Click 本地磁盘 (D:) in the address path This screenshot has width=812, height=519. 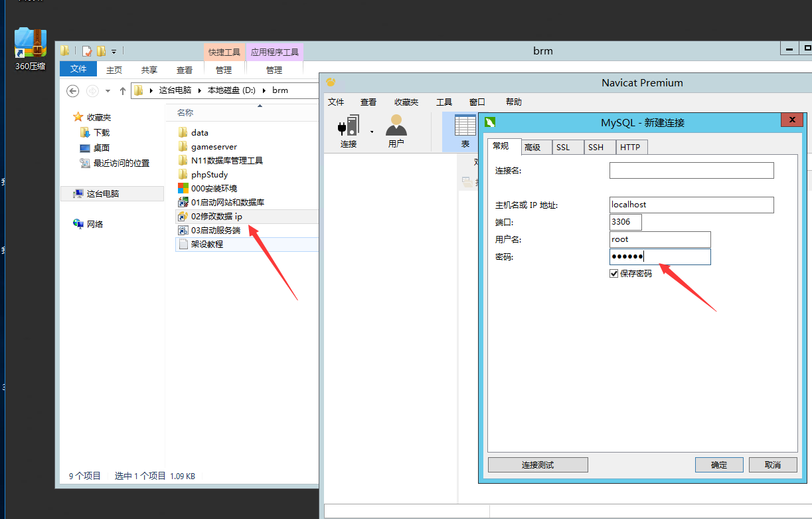tap(232, 90)
